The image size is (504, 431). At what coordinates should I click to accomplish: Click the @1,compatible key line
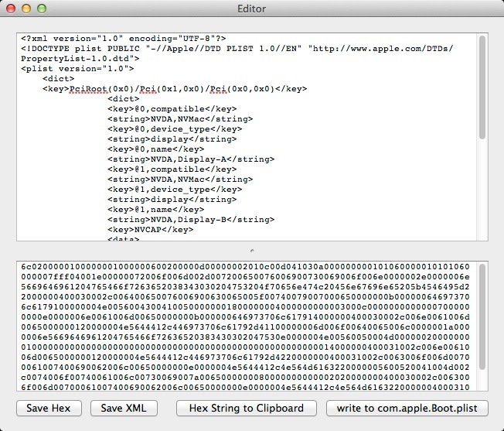pyautogui.click(x=172, y=169)
